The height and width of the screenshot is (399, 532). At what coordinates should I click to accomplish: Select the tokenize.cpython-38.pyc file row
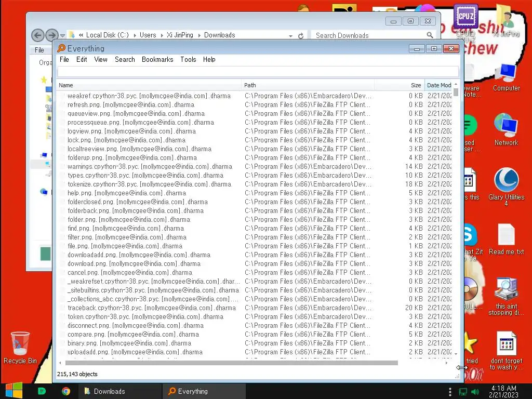255,184
